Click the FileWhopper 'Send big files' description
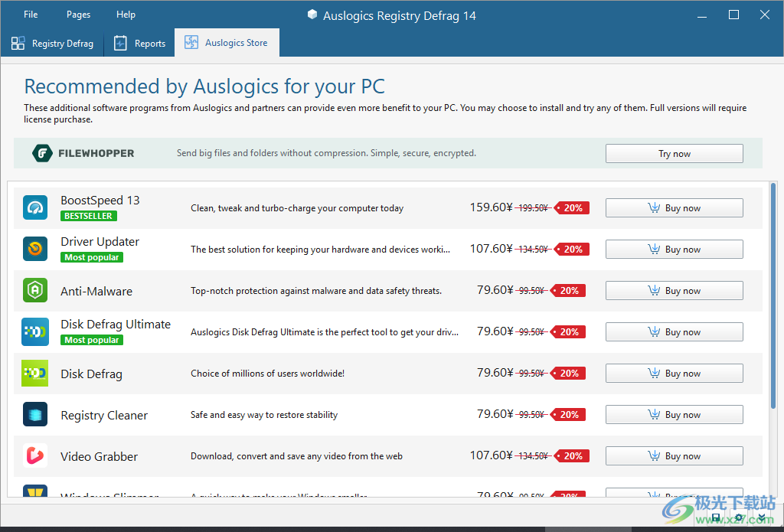The height and width of the screenshot is (532, 784). click(326, 154)
